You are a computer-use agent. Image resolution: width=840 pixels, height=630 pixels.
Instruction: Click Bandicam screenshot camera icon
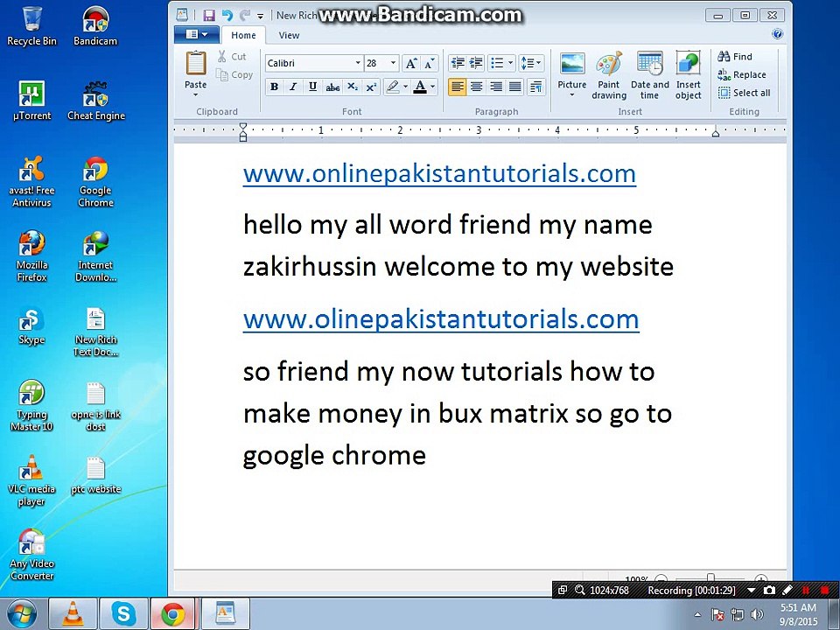tap(769, 591)
